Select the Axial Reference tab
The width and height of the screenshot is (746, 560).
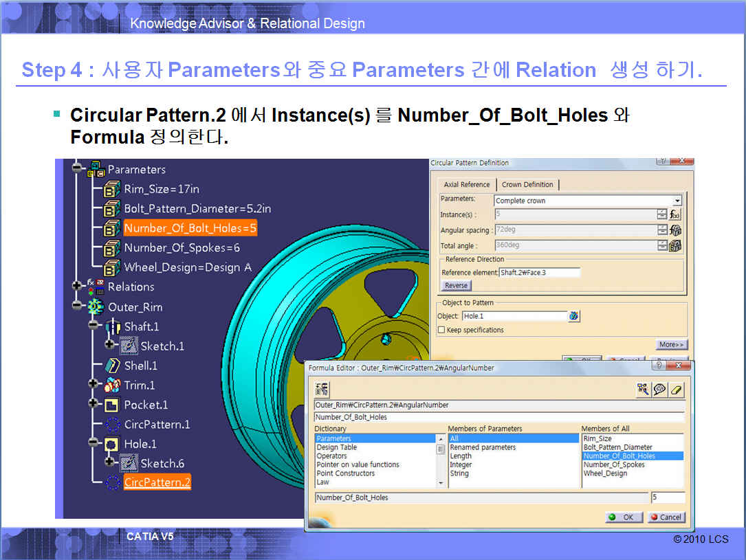click(x=467, y=184)
